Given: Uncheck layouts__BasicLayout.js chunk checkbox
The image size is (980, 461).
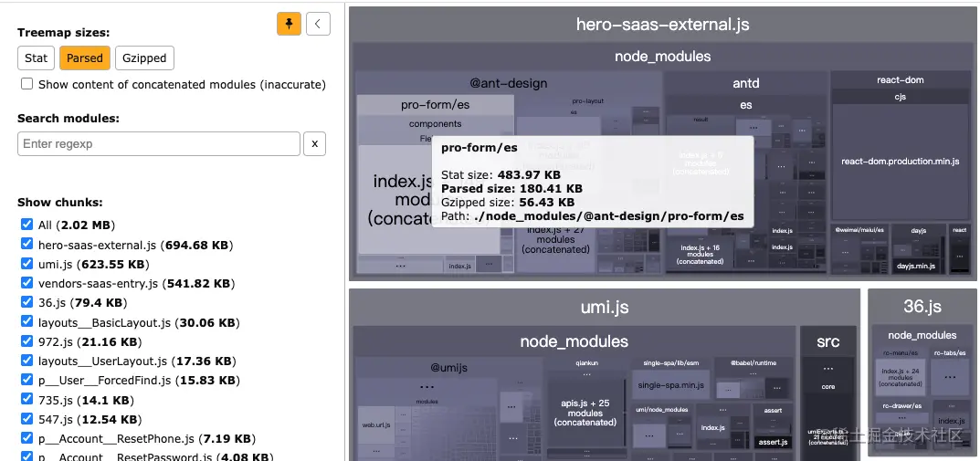Looking at the screenshot, I should point(26,321).
